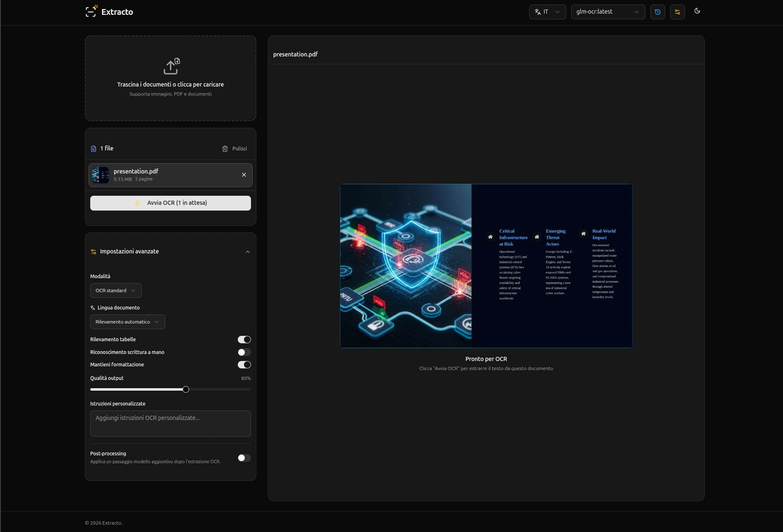
Task: Remove presentation.pdf with the X icon
Action: click(x=244, y=175)
